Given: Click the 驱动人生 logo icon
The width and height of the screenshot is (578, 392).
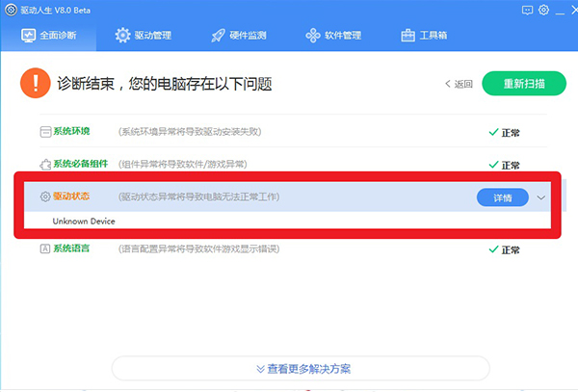Looking at the screenshot, I should click(x=11, y=10).
